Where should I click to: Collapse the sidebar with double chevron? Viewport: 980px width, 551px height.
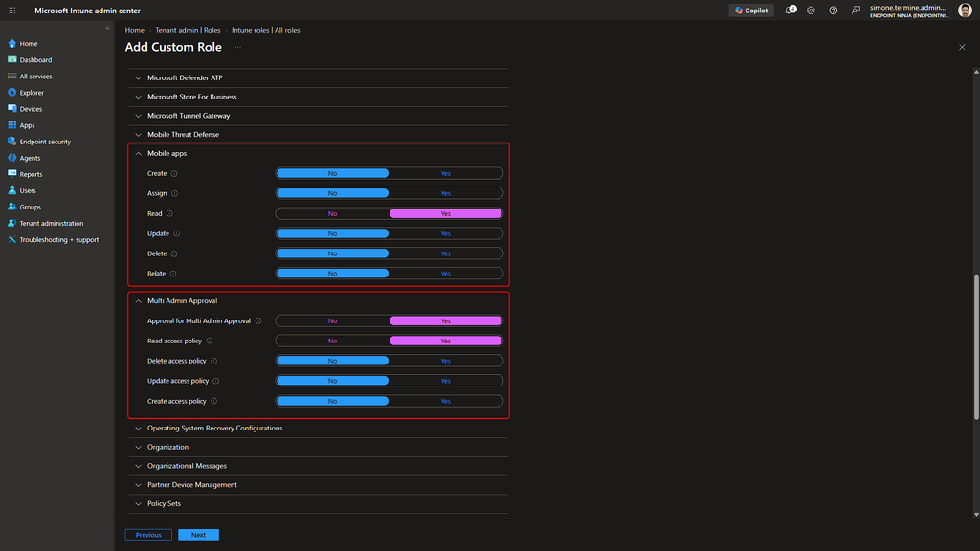(107, 28)
